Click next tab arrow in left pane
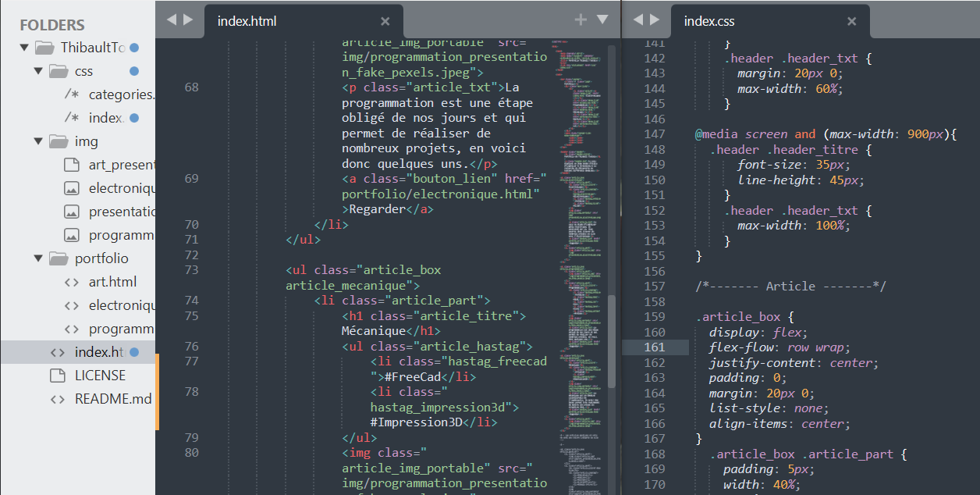 pos(188,20)
